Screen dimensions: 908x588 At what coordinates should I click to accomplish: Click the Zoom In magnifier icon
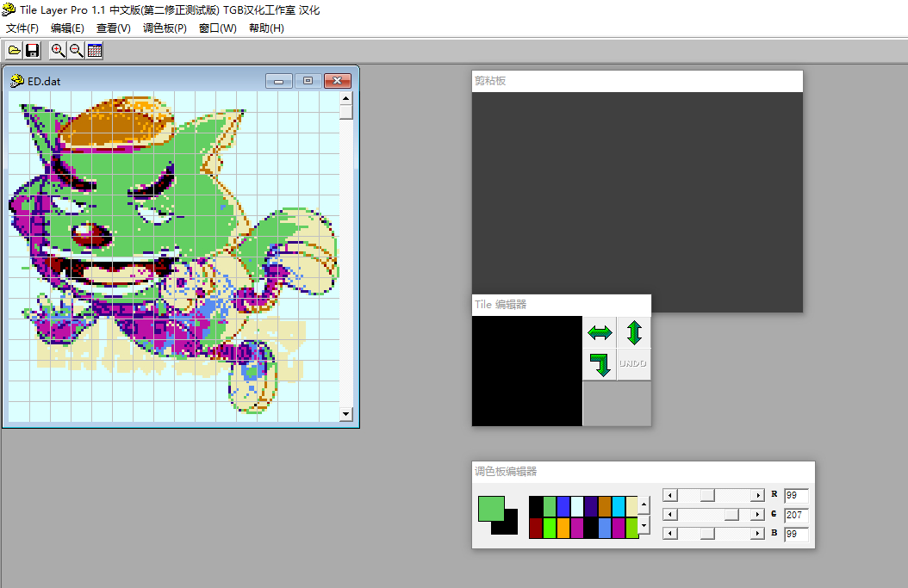[x=58, y=51]
